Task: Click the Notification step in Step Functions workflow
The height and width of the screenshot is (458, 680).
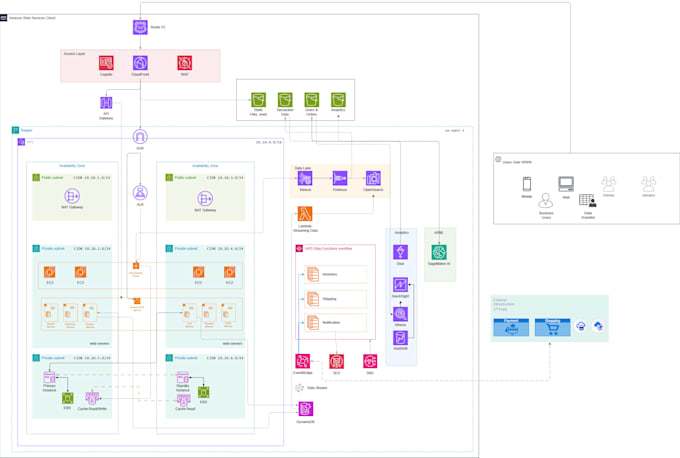Action: [x=335, y=323]
